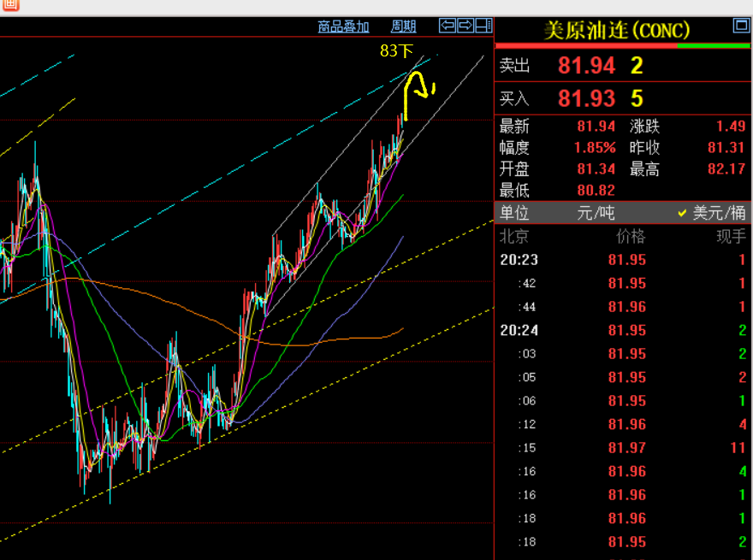Screen dimensions: 753x560
Task: Select the 涨跌 value 1.49
Action: (731, 127)
